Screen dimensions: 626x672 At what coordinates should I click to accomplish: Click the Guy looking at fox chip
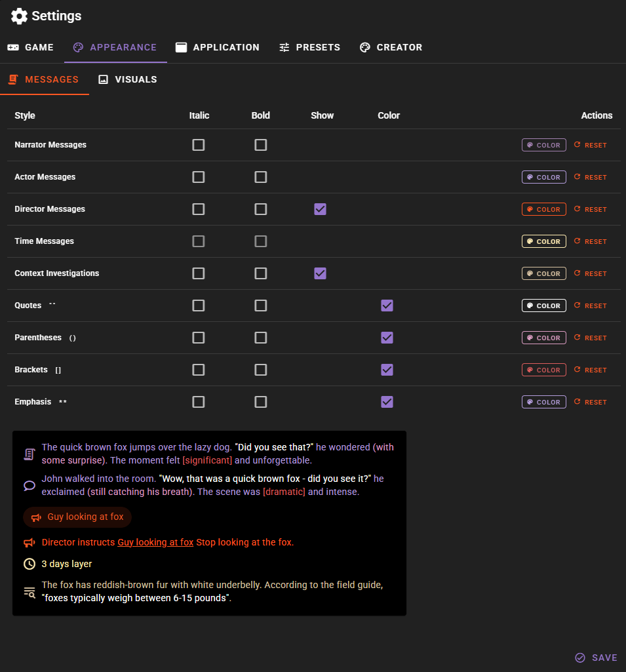point(77,517)
